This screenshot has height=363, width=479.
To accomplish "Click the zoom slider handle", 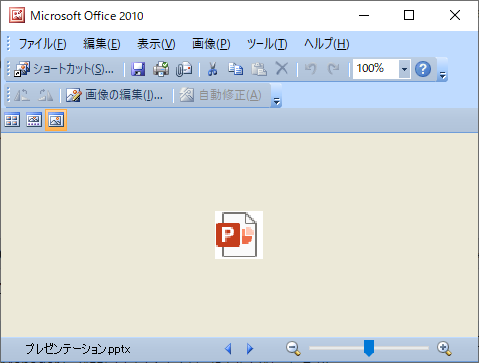I will (369, 348).
